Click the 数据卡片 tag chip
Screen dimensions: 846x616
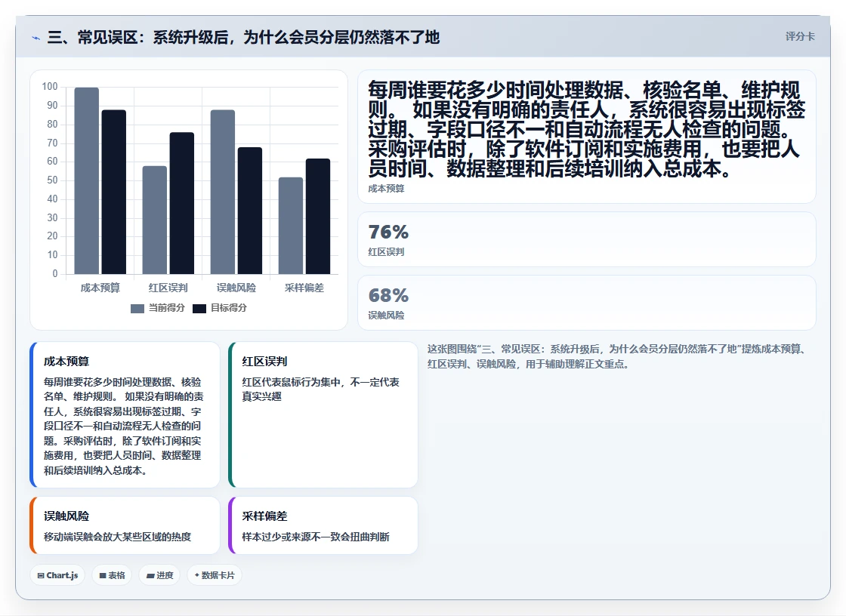(x=215, y=575)
